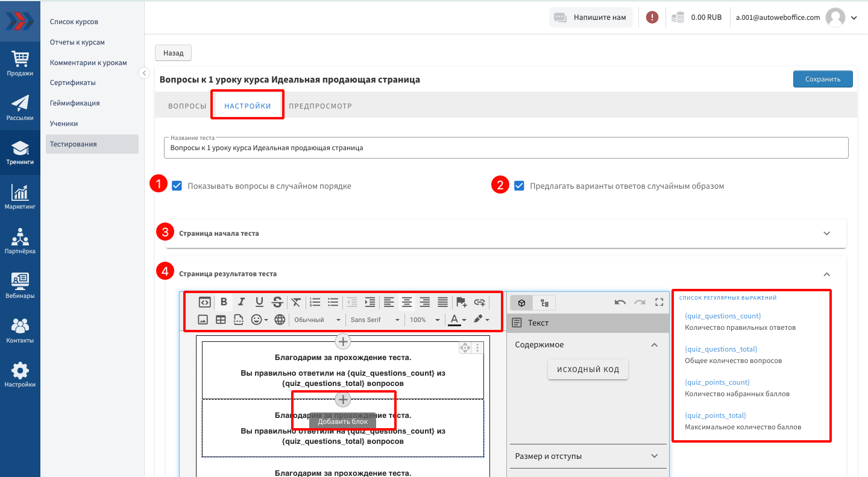868x477 pixels.
Task: Open the Sans Serif font dropdown
Action: pos(375,320)
